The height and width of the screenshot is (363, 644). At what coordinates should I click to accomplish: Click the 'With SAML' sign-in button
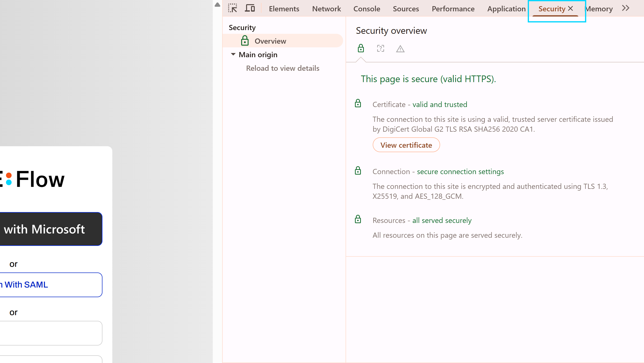(51, 285)
